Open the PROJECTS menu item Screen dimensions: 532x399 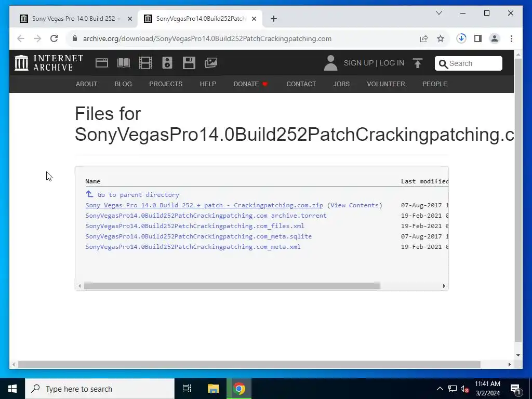coord(166,84)
